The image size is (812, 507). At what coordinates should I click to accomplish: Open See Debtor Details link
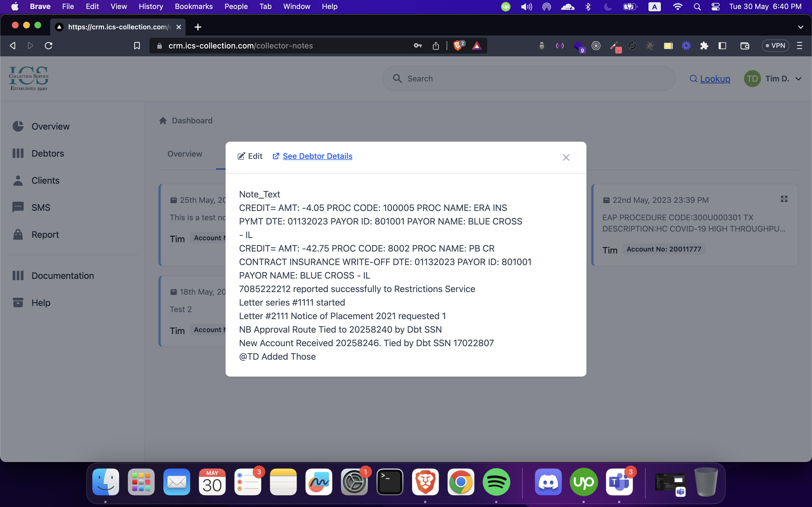pos(317,156)
